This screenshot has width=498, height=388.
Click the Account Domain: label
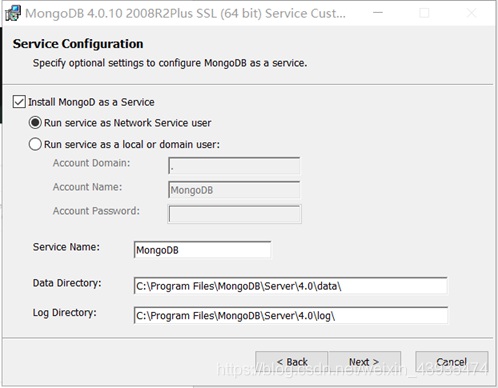coord(91,163)
